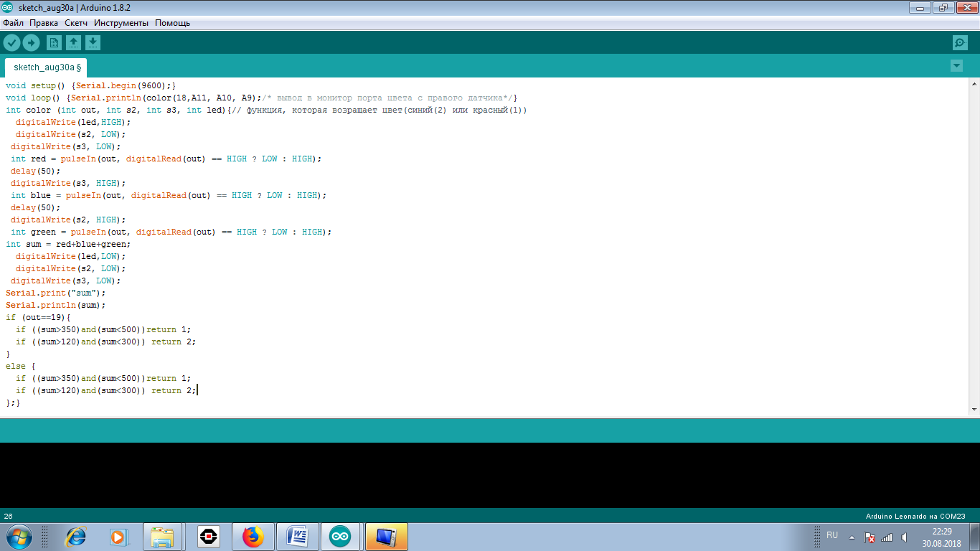Open the Помощь menu
This screenshot has height=551, width=980.
click(x=173, y=23)
